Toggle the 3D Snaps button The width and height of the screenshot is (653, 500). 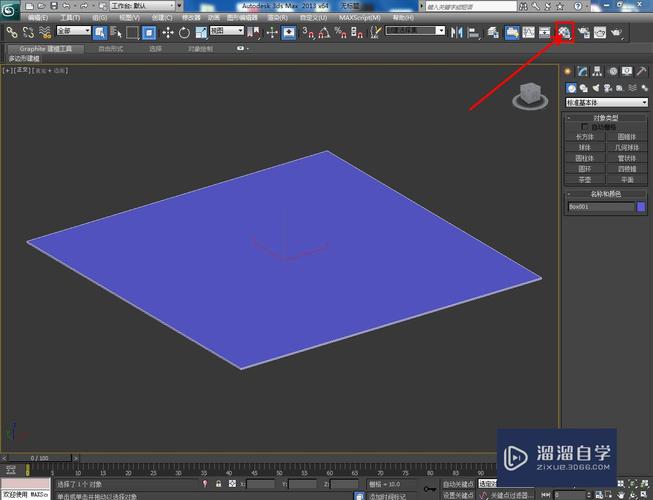308,32
